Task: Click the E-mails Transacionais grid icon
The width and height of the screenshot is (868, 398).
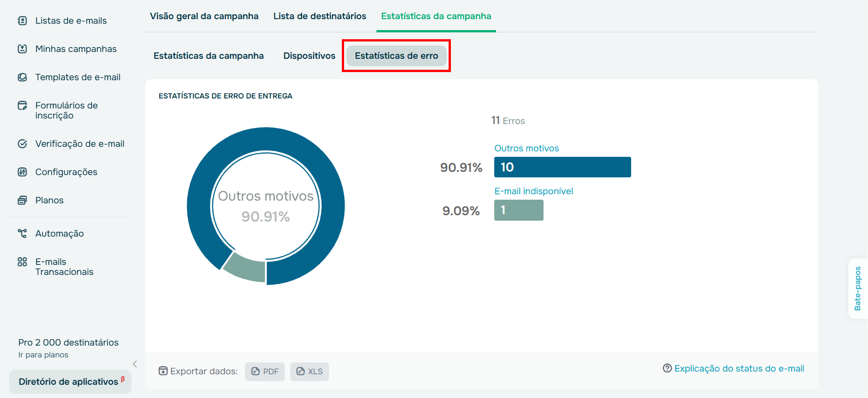Action: [22, 262]
